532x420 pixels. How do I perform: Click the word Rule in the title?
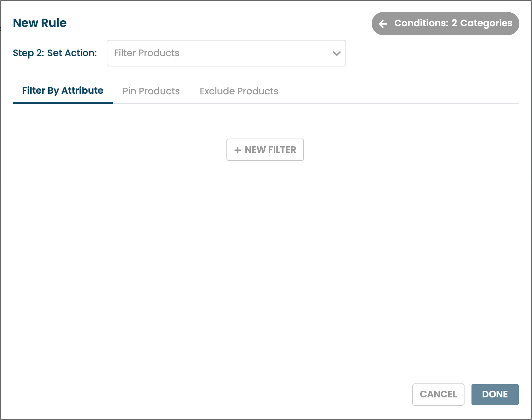point(54,23)
